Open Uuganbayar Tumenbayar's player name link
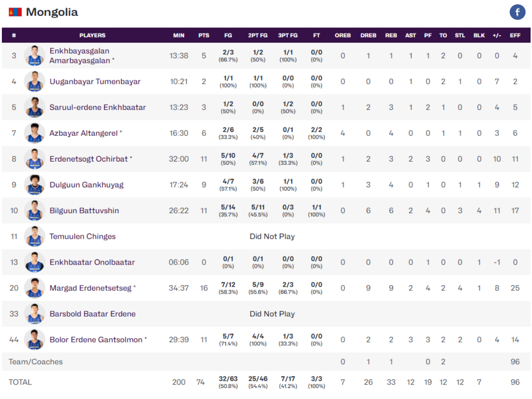The image size is (532, 399). coord(95,81)
